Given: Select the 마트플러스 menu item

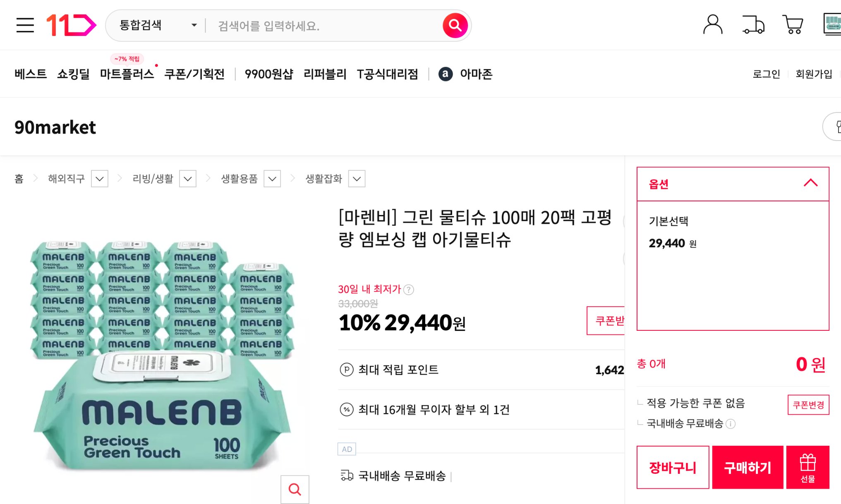Looking at the screenshot, I should [127, 74].
